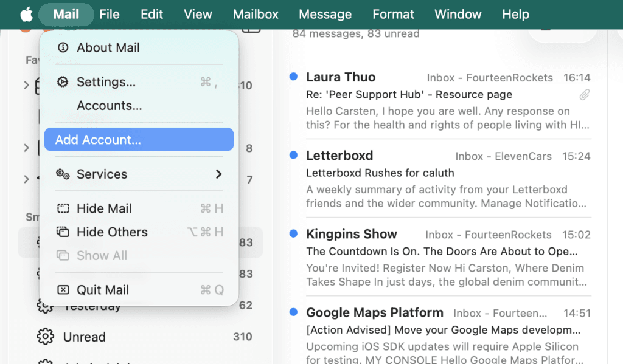
Task: Click the Settings gear icon in menu
Action: click(x=63, y=82)
